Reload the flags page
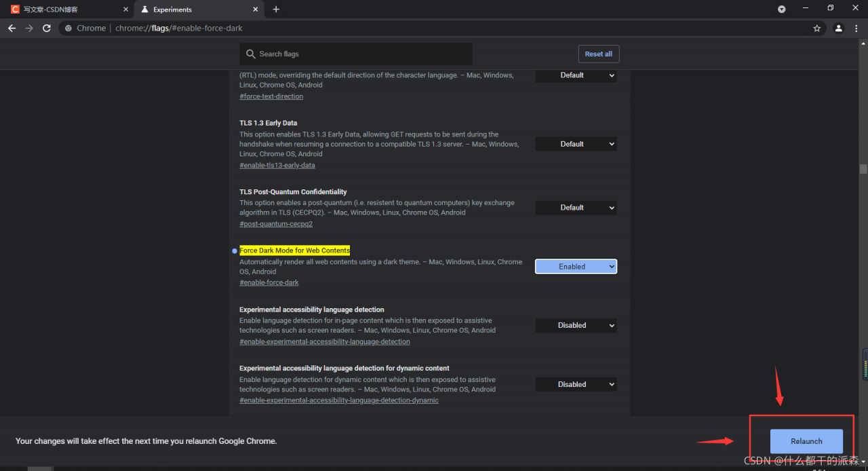868x471 pixels. (47, 29)
